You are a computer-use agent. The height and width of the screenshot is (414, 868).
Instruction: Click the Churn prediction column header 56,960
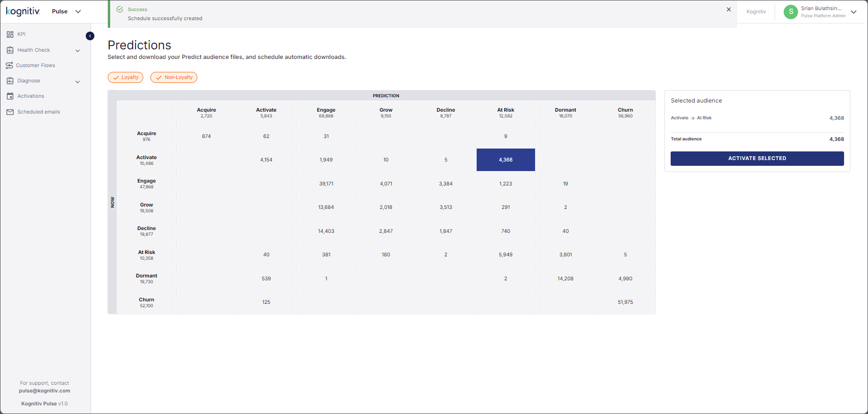click(x=625, y=113)
